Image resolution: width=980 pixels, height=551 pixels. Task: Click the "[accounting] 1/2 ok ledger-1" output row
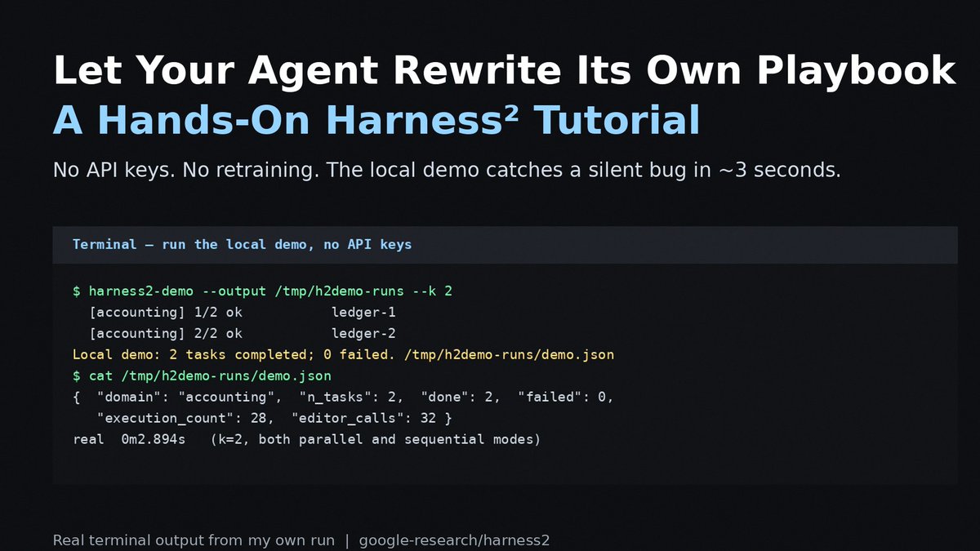243,313
